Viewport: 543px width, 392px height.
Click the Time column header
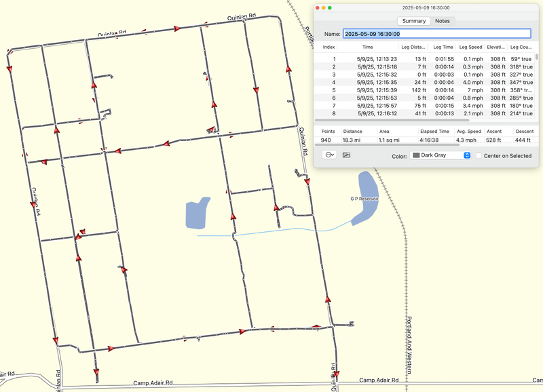click(x=367, y=47)
